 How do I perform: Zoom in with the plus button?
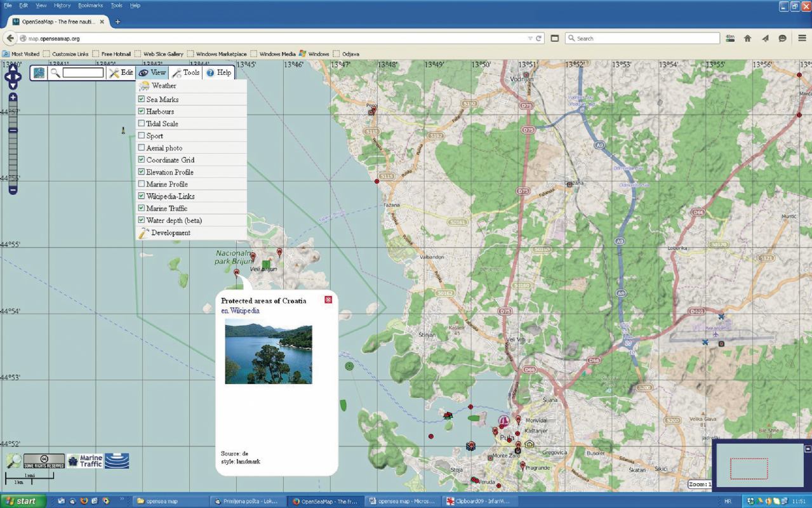click(13, 97)
